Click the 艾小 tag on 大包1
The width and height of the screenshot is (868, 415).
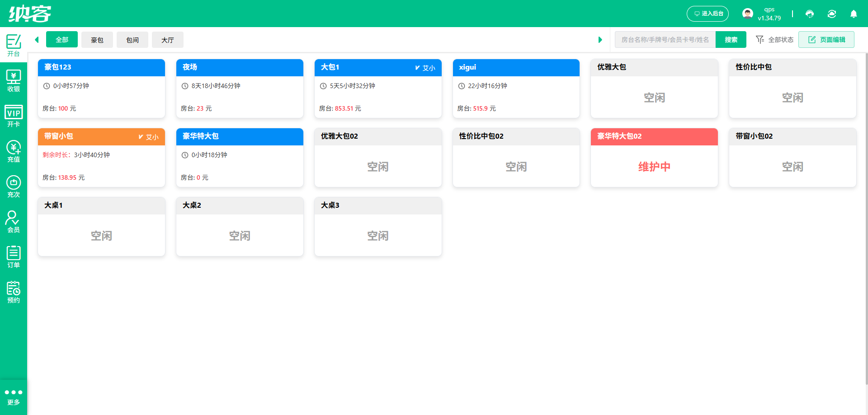(x=425, y=68)
